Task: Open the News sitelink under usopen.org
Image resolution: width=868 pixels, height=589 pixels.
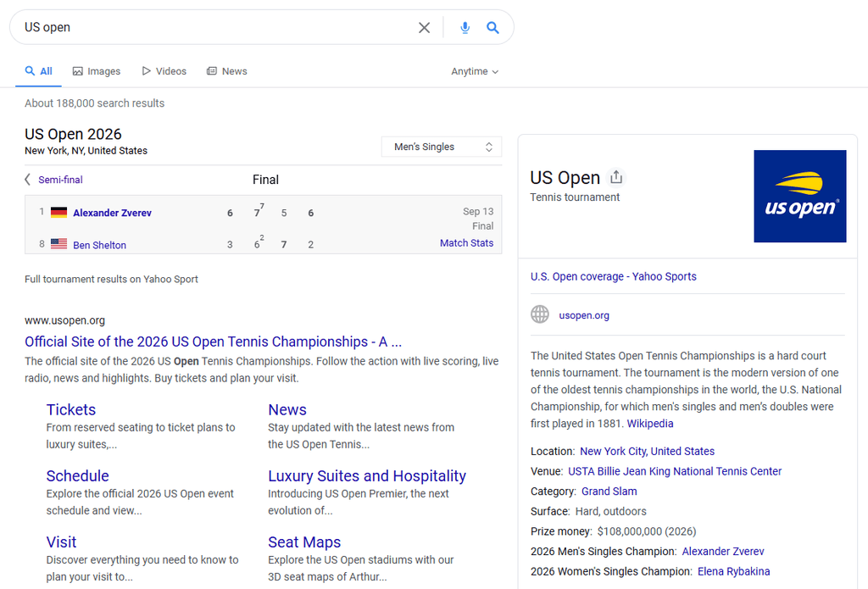Action: pos(287,409)
